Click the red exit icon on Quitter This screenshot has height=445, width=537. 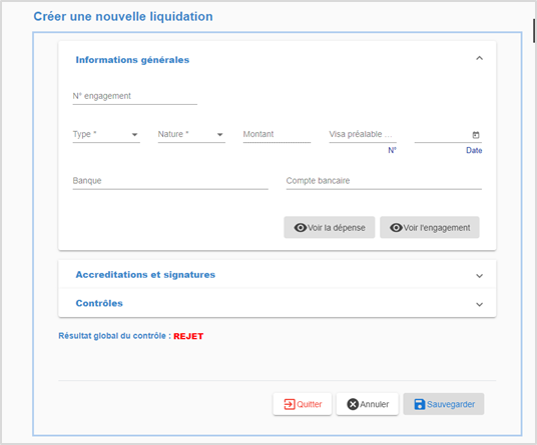click(x=289, y=404)
